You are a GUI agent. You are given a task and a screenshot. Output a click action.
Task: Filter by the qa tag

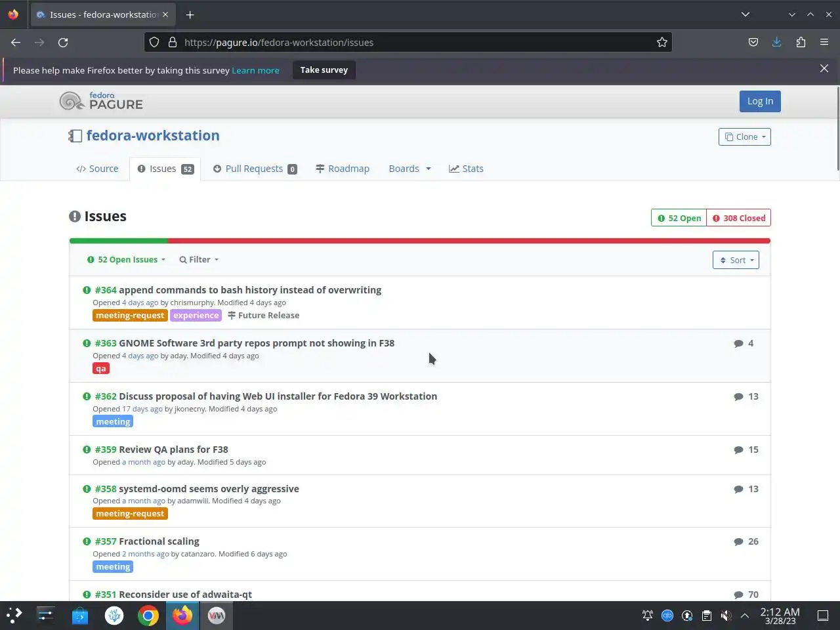click(101, 369)
